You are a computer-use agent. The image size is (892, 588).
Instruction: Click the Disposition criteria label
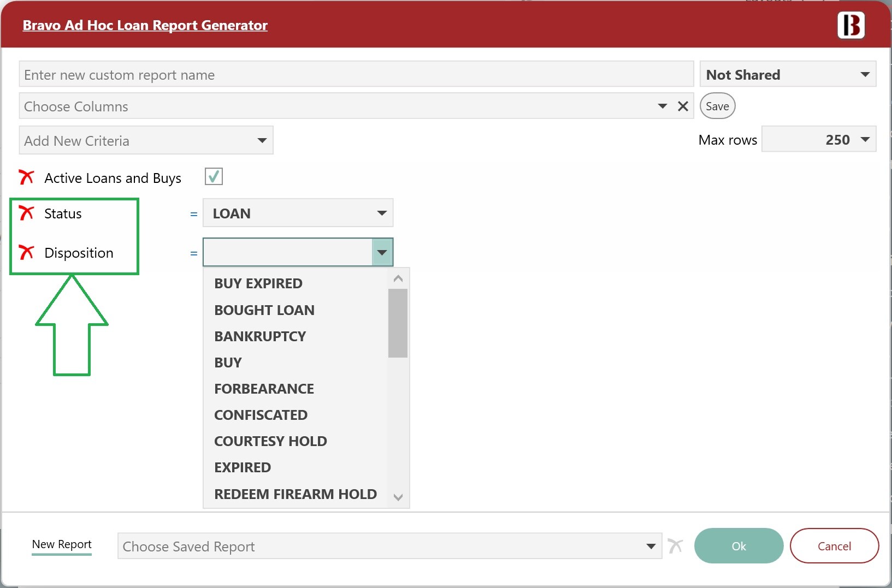[79, 253]
